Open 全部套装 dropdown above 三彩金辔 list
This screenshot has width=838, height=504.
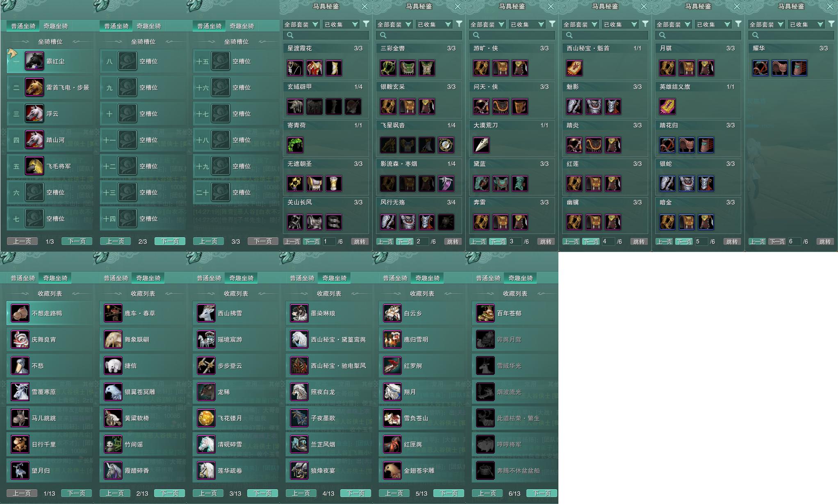(x=394, y=25)
